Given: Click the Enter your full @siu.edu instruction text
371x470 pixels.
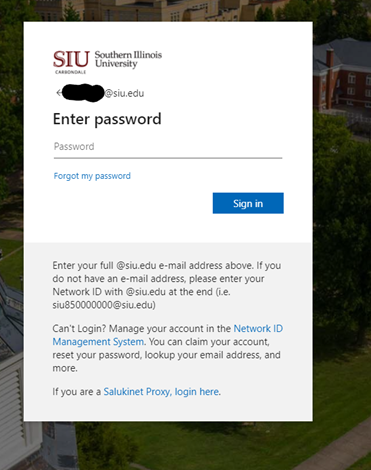Looking at the screenshot, I should tap(167, 285).
